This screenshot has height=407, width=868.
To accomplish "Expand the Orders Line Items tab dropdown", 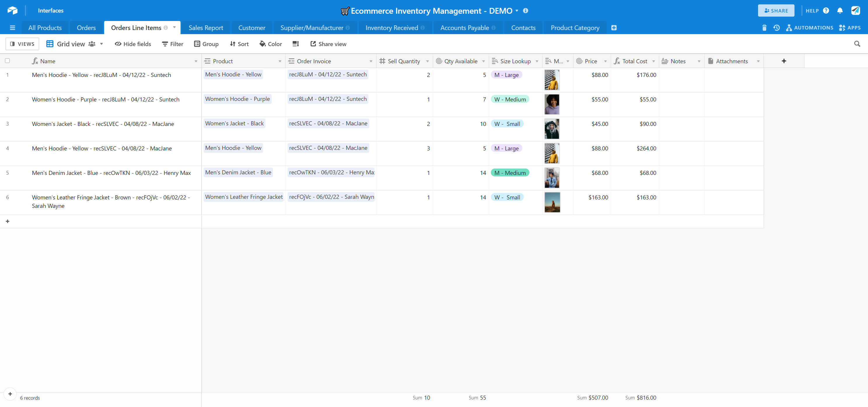I will click(x=174, y=27).
